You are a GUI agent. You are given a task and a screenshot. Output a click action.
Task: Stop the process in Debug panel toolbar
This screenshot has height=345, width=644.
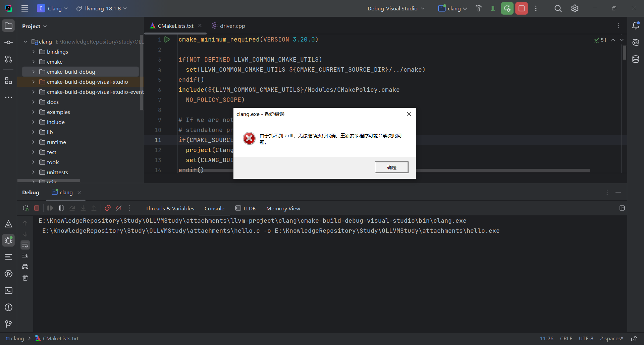pos(37,208)
